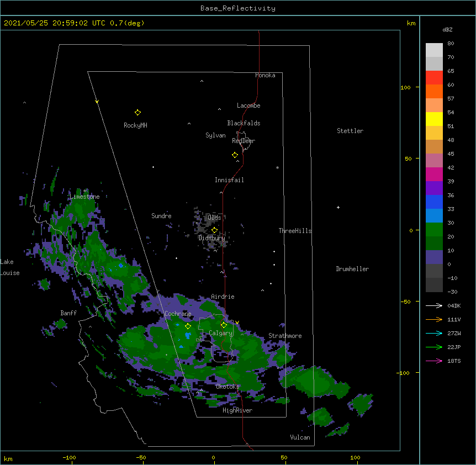Click the white 04DK arrow in legend
Viewport: 476px width, 465px height.
pos(434,305)
